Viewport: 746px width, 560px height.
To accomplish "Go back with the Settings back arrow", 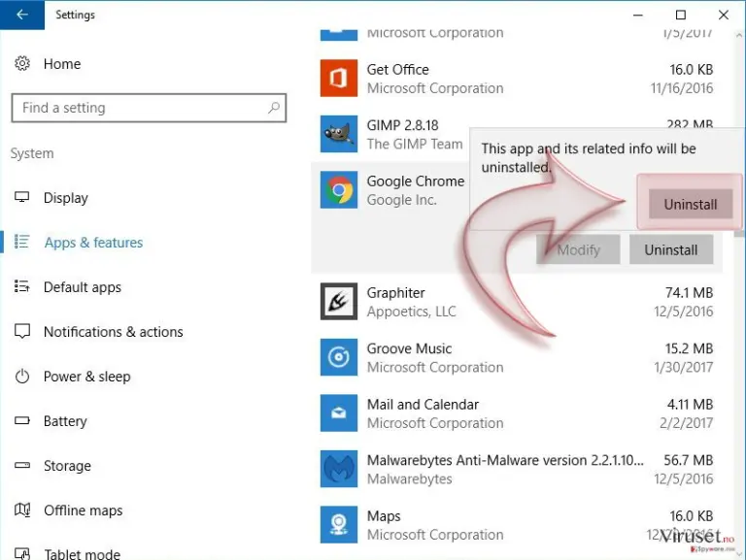I will pyautogui.click(x=22, y=15).
